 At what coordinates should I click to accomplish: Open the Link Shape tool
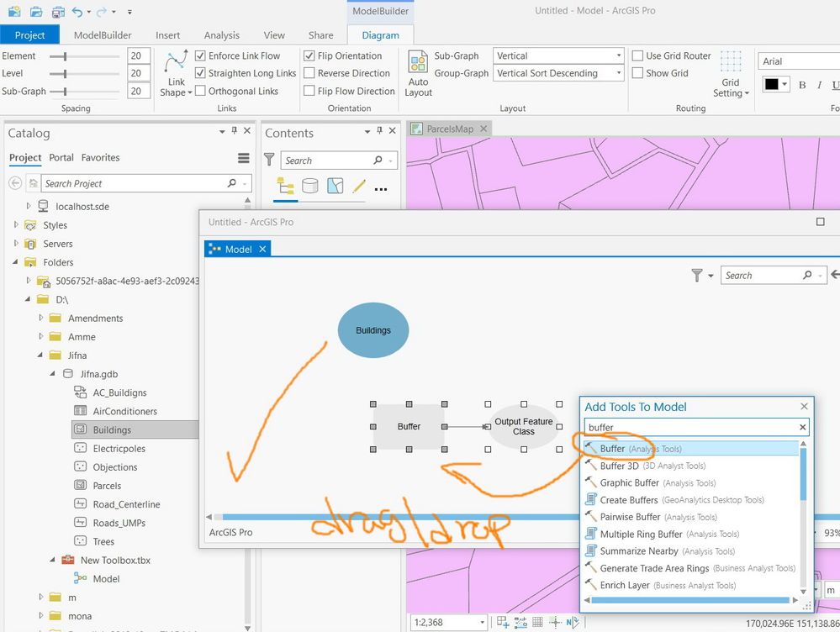[176, 74]
